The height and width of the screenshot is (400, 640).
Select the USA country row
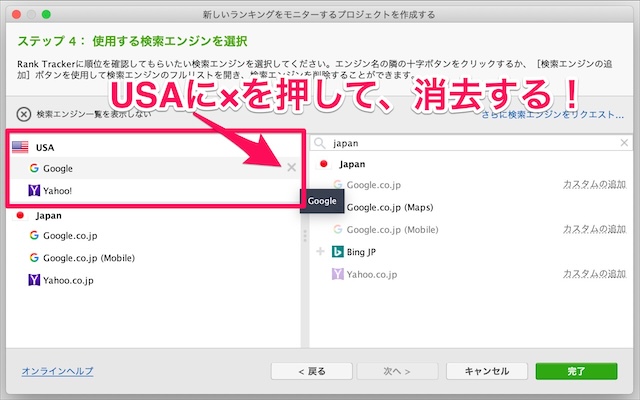(156, 147)
